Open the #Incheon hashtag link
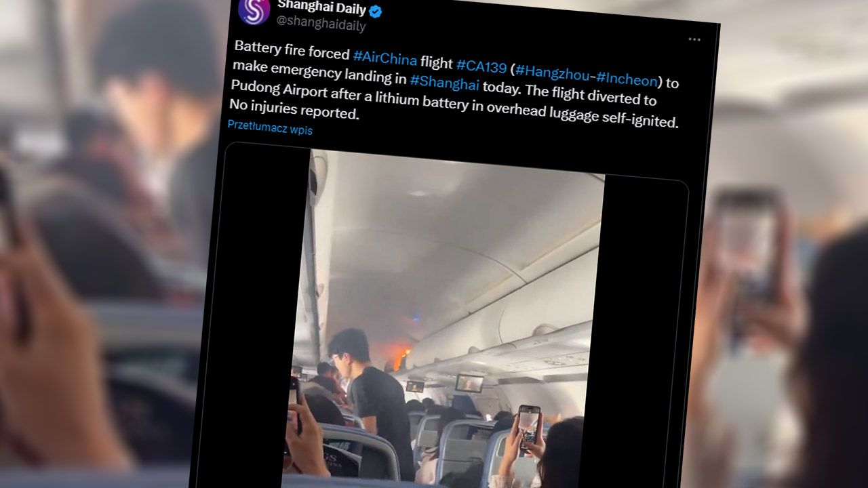 [x=627, y=79]
